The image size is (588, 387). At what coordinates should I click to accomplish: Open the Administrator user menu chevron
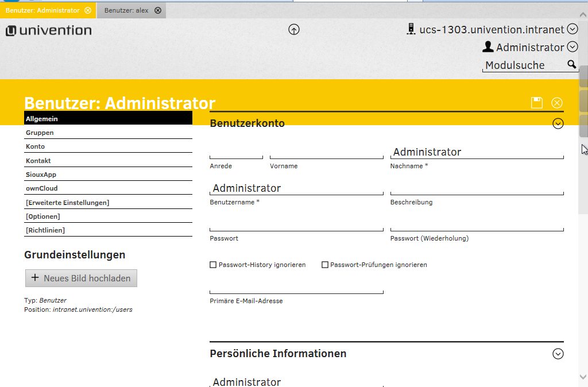(572, 47)
